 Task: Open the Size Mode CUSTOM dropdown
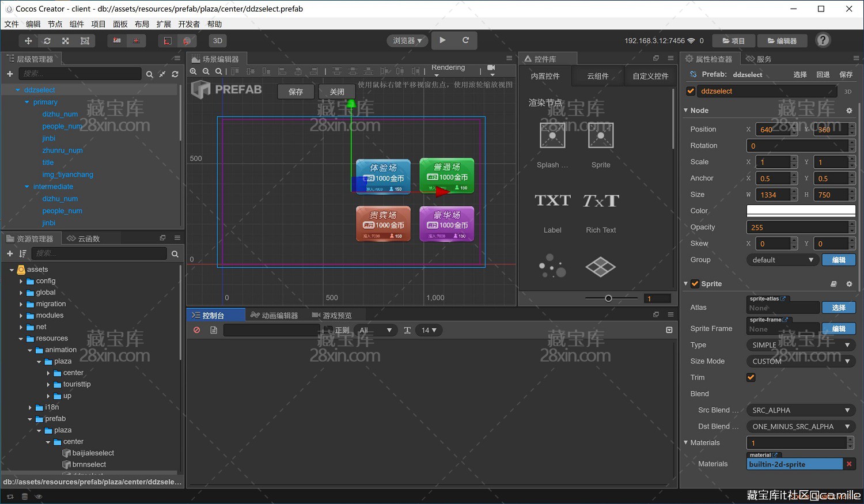[801, 361]
